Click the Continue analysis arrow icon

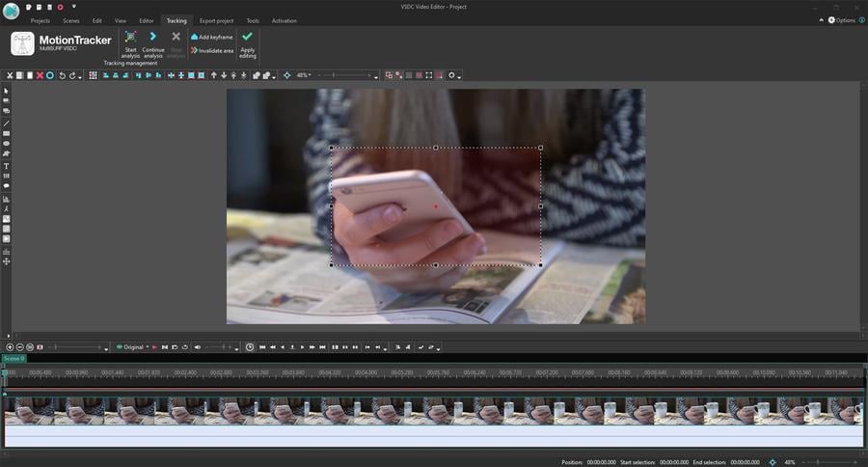pyautogui.click(x=153, y=37)
